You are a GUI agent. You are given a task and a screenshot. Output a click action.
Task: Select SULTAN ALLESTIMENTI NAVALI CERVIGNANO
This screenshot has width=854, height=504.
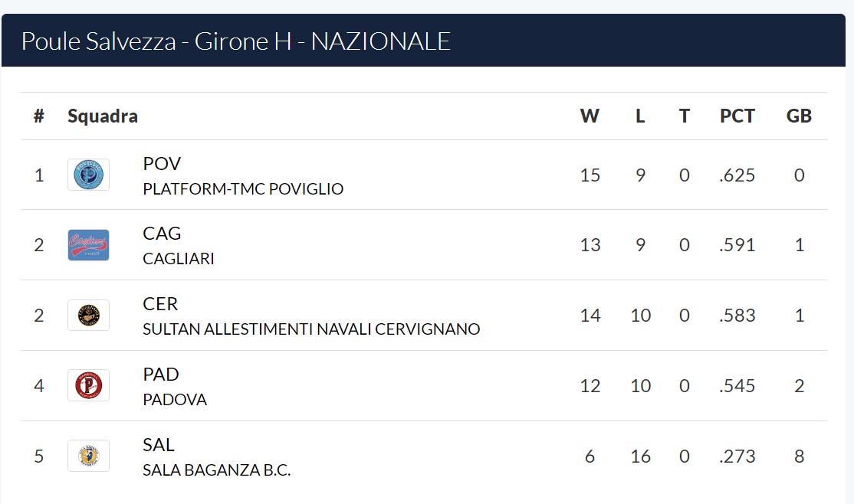click(x=311, y=329)
